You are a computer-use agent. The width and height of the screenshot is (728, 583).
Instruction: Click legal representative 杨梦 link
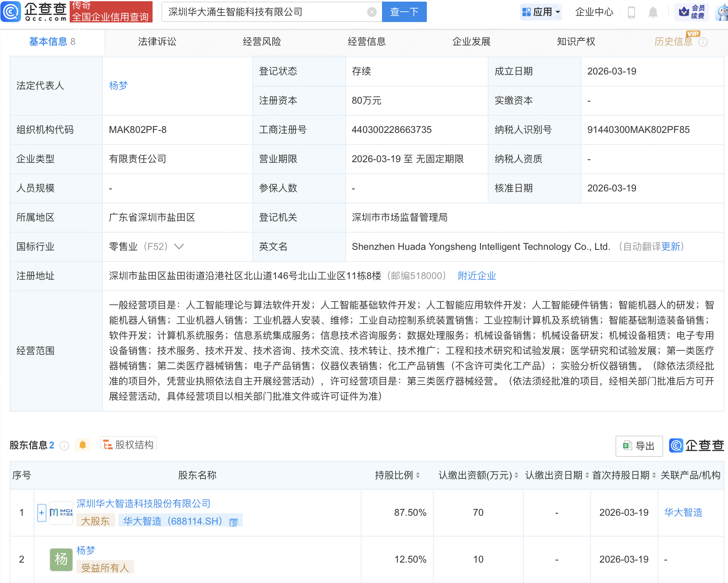tap(118, 85)
